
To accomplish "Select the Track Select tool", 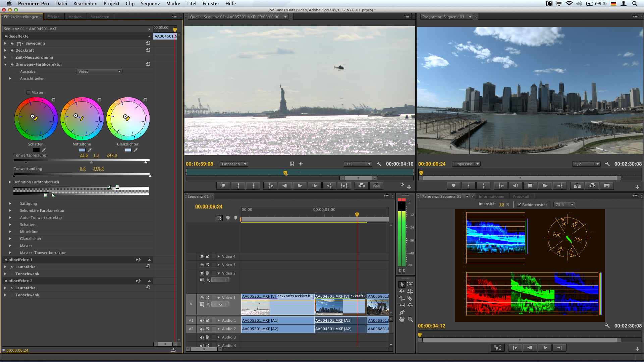I will 410,284.
